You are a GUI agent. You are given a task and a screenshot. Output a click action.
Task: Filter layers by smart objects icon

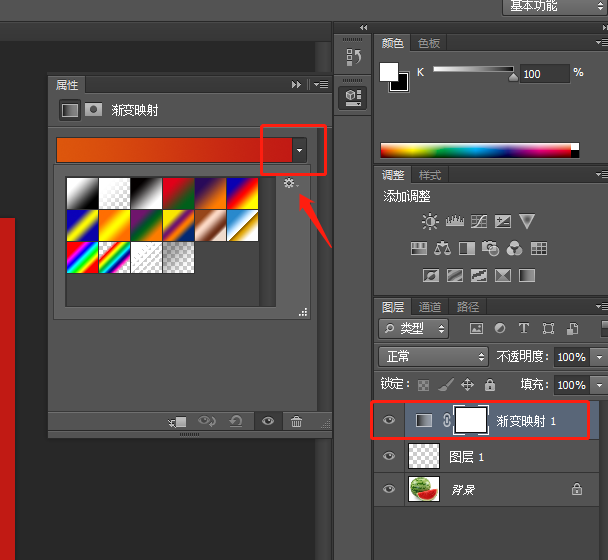[572, 328]
